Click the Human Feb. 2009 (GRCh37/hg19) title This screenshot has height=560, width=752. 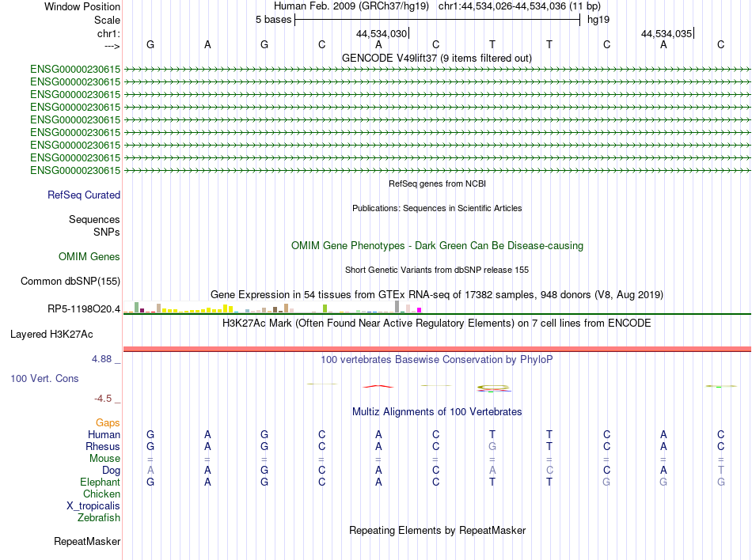click(x=351, y=6)
